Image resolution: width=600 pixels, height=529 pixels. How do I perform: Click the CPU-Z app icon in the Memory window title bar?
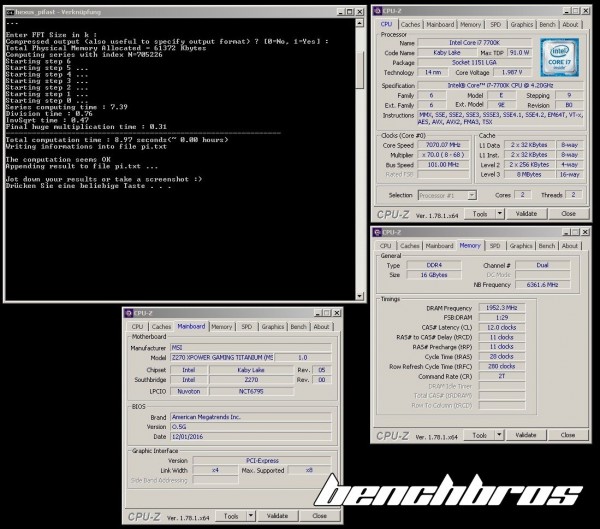[x=377, y=232]
